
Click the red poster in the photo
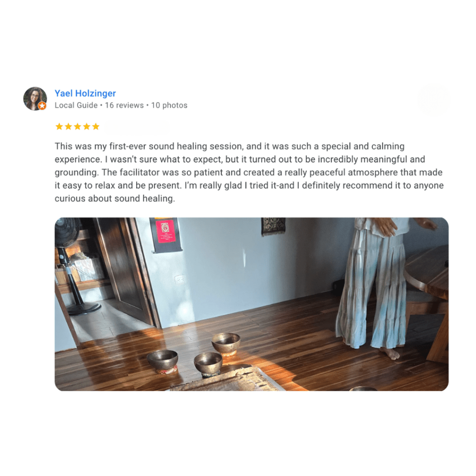click(165, 231)
